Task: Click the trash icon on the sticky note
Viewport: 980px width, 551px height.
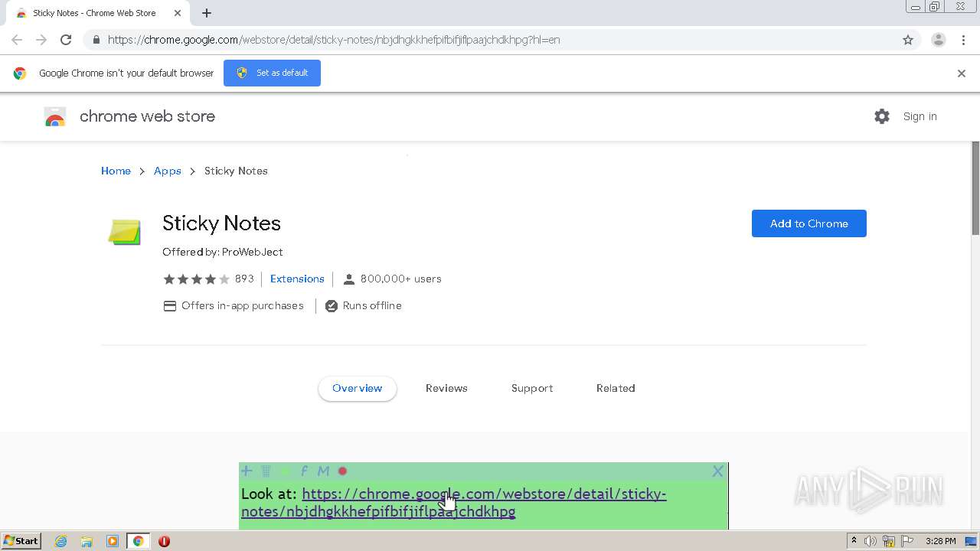Action: tap(266, 471)
